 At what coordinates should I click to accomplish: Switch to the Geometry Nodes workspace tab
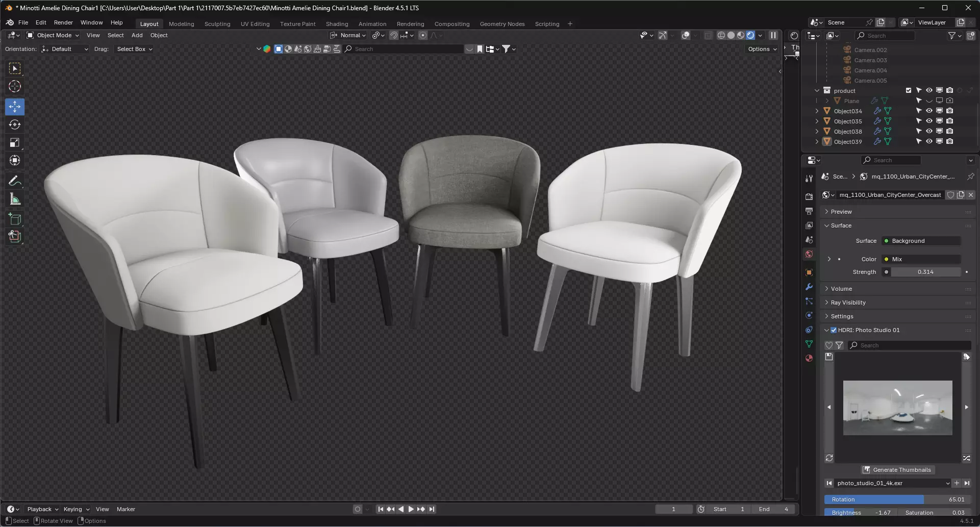[502, 24]
